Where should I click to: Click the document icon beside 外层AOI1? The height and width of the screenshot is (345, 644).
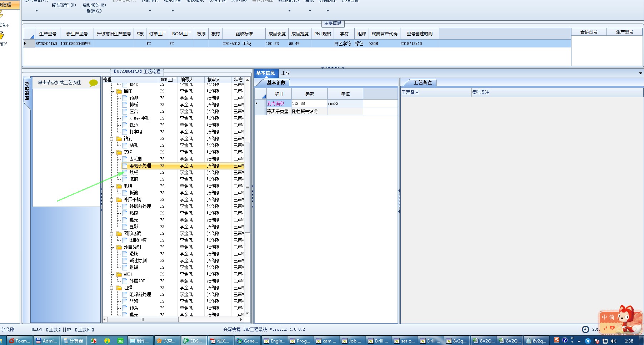[x=125, y=281]
